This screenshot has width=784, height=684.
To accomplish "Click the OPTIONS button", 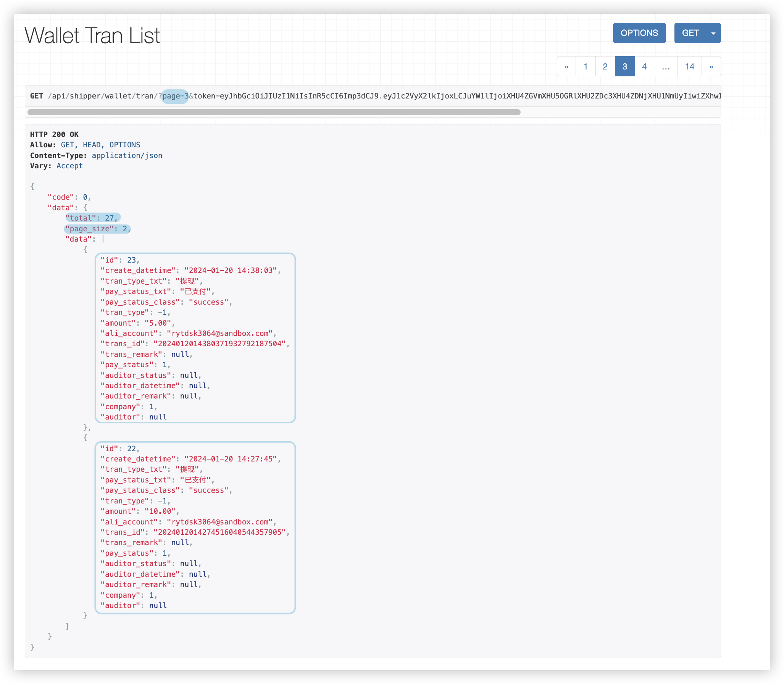I will pos(639,33).
